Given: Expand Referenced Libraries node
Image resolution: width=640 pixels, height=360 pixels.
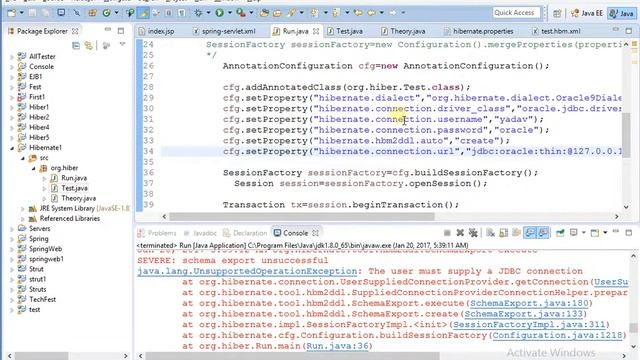Looking at the screenshot, I should (22, 219).
